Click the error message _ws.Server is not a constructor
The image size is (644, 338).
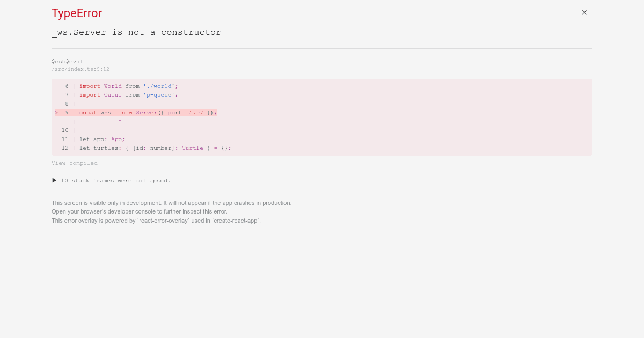click(x=136, y=32)
